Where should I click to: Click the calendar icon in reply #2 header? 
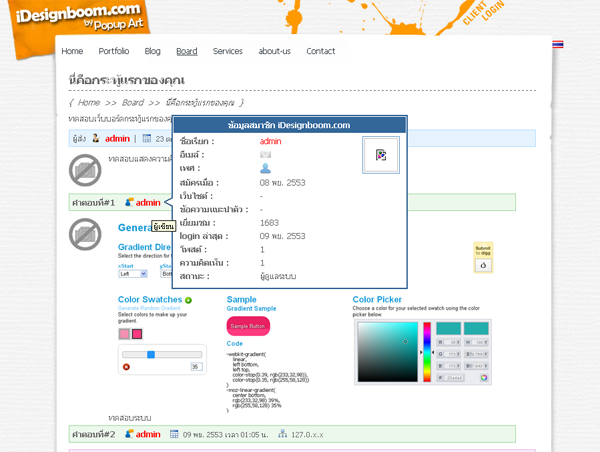[x=174, y=434]
